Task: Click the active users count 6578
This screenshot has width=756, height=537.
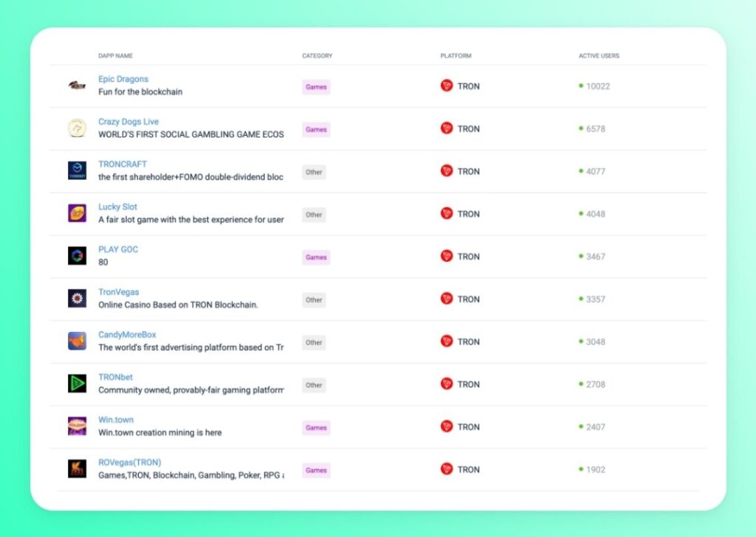Action: click(x=596, y=128)
